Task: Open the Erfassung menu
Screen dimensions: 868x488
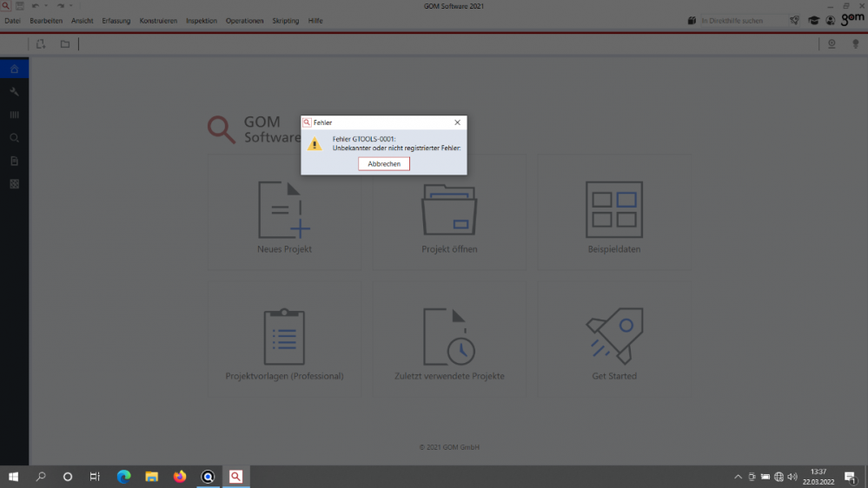Action: (x=116, y=21)
